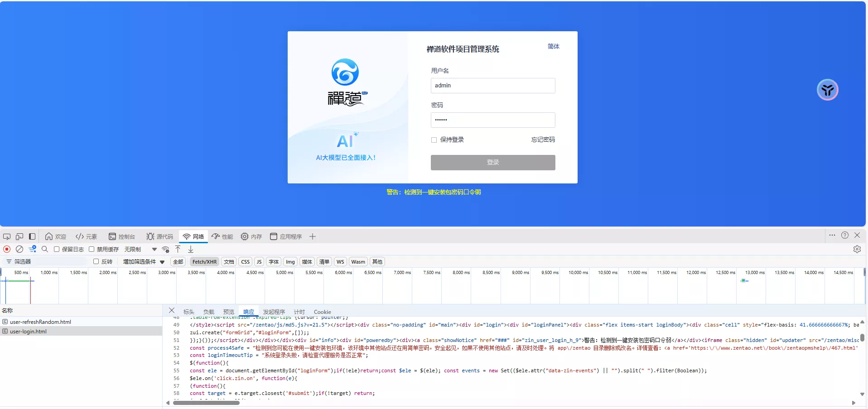The image size is (868, 409).
Task: Click the 忘记密码 forgot password link
Action: [543, 140]
